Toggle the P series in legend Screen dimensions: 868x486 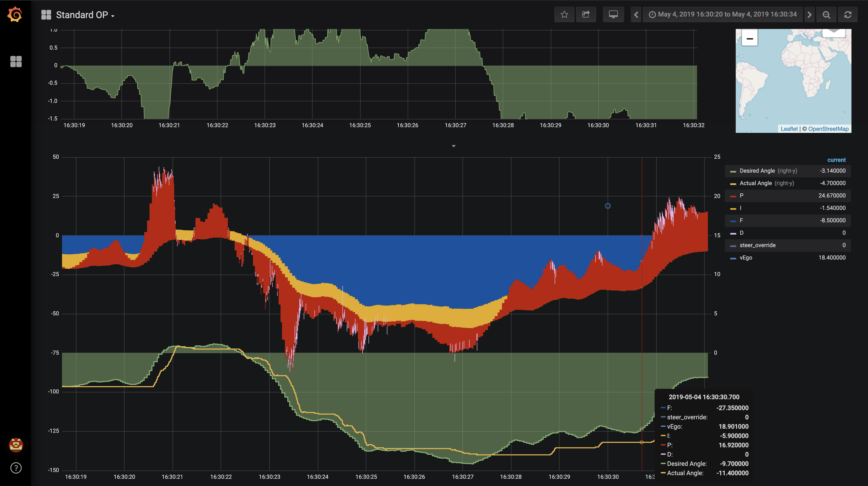click(x=741, y=196)
